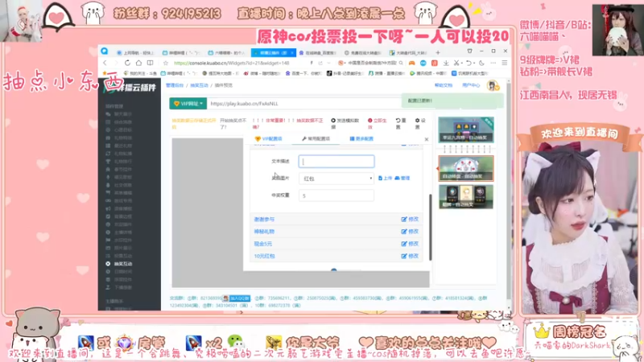Open VIP网址 dropdown
Viewport: 644px width, 362px height.
[188, 104]
